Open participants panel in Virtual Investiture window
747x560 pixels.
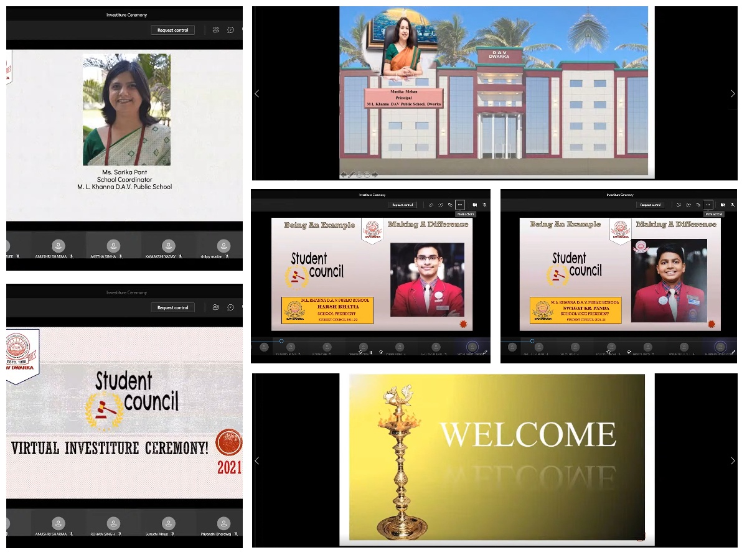click(215, 307)
